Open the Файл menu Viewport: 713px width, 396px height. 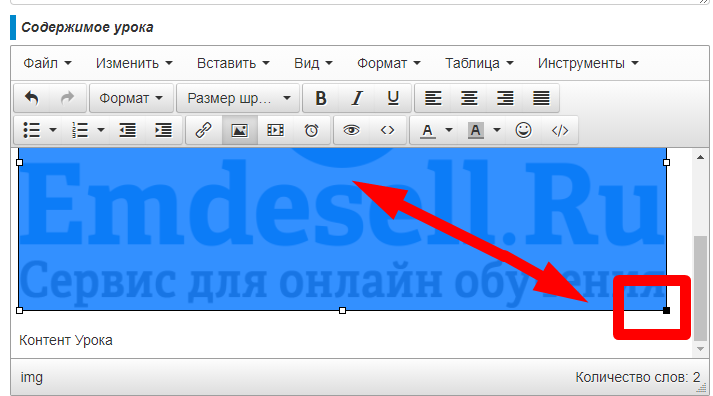(47, 63)
